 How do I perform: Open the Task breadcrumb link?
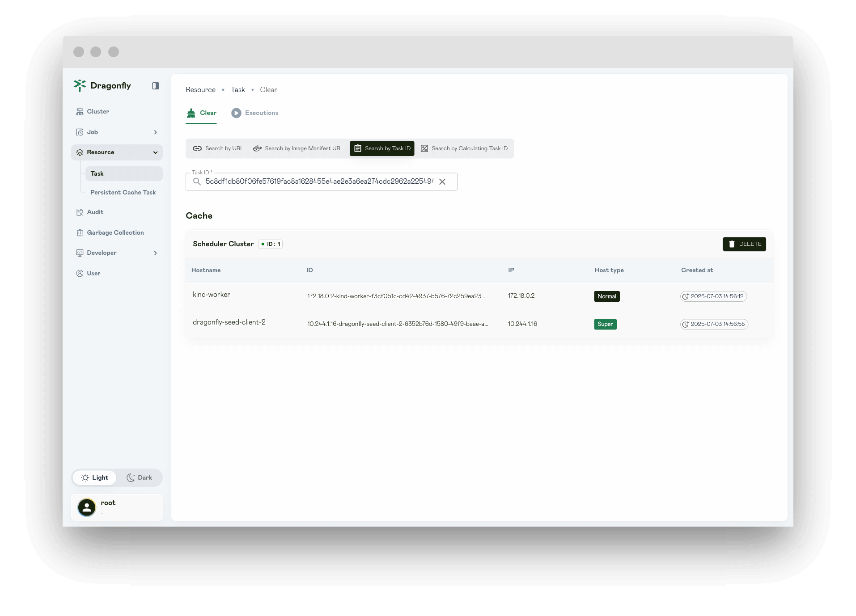[x=237, y=89]
